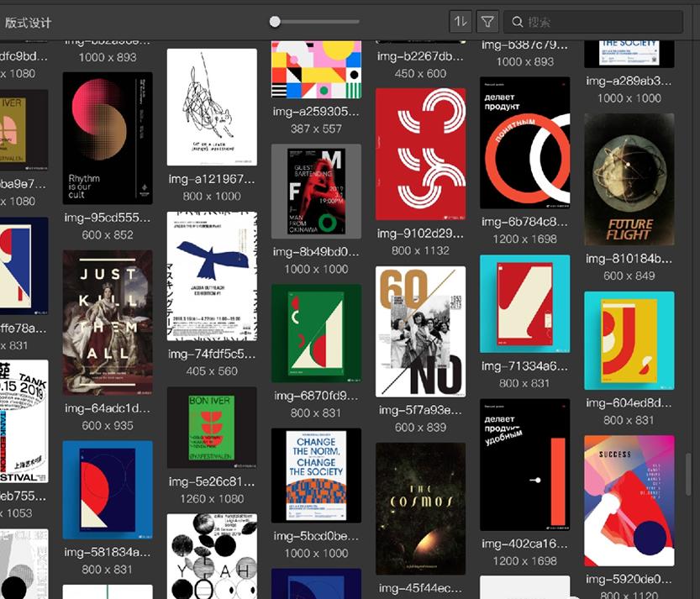700x599 pixels.
Task: Select the CHANGE THE NORM poster
Action: point(316,475)
